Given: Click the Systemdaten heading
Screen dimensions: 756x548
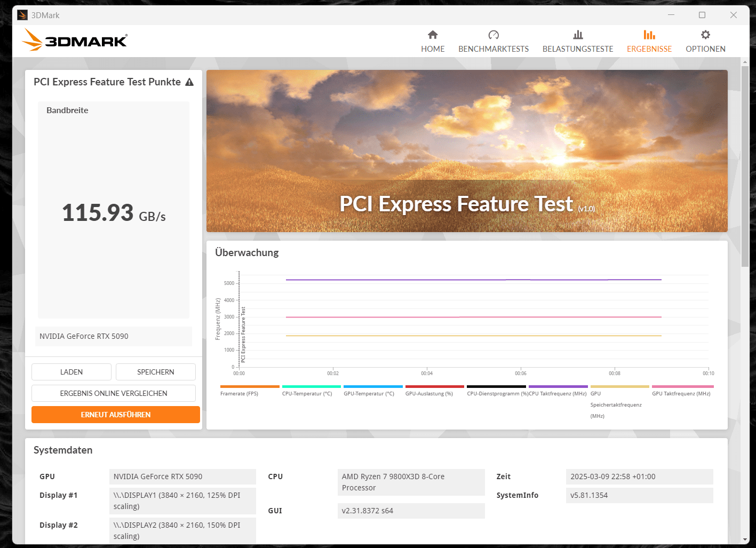Looking at the screenshot, I should [x=63, y=450].
